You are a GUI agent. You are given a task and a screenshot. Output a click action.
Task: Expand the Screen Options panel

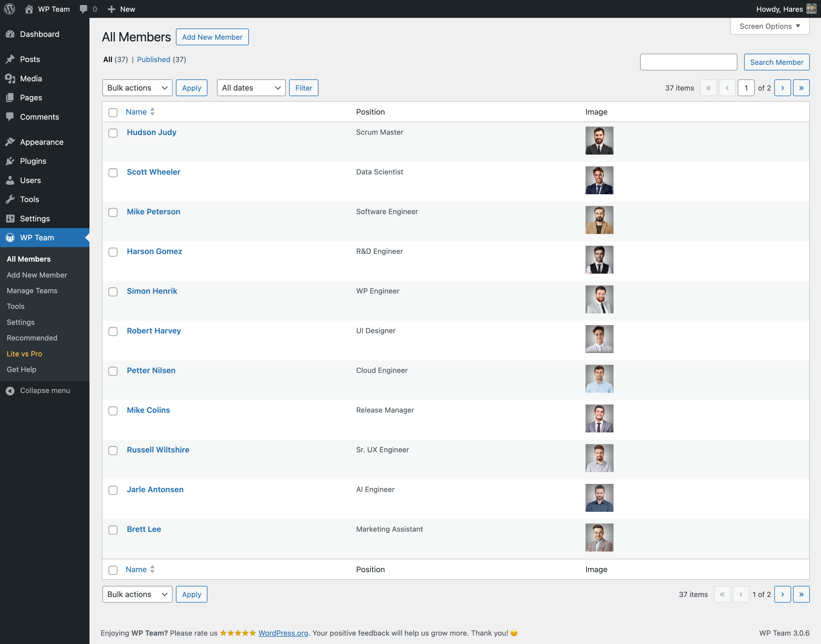tap(769, 26)
